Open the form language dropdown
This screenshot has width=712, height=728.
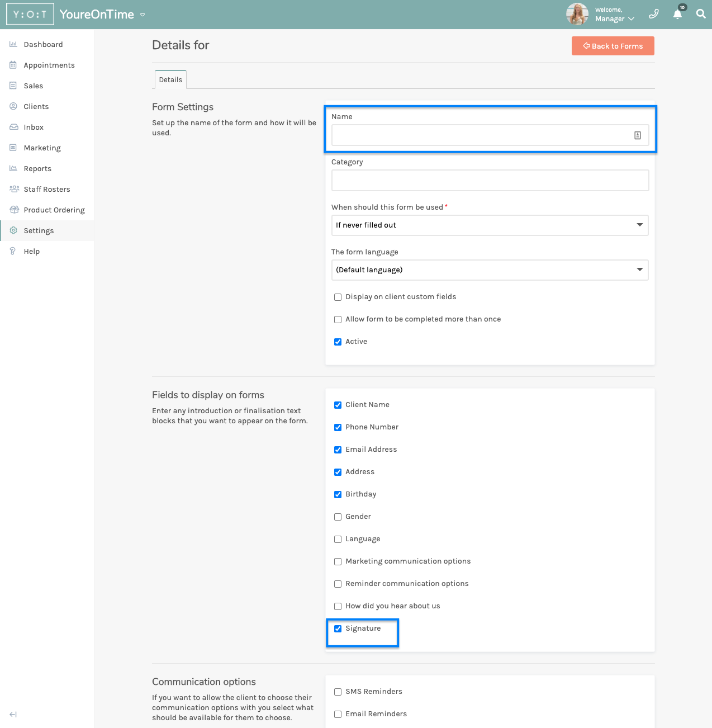(490, 270)
